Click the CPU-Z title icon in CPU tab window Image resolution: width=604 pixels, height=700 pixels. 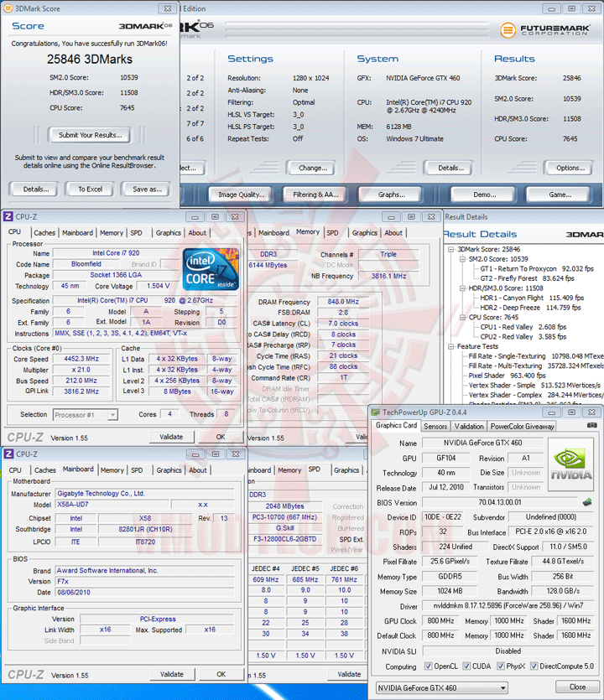click(x=8, y=216)
